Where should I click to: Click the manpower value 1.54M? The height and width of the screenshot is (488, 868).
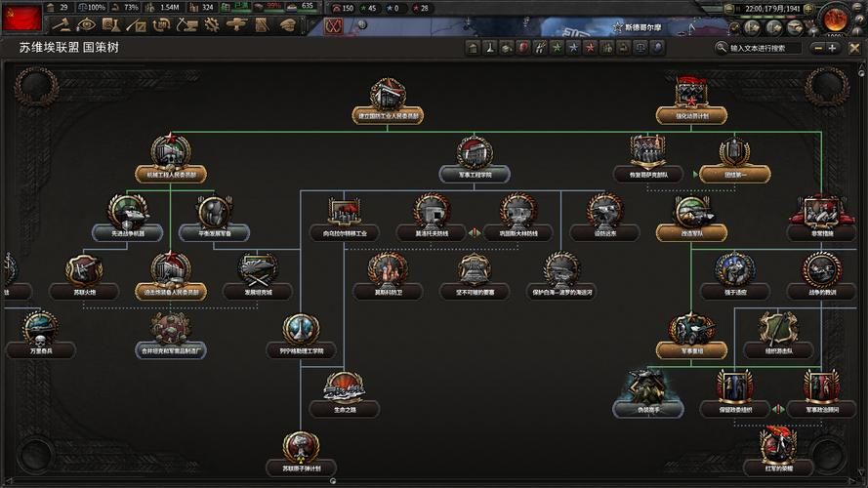tap(169, 7)
